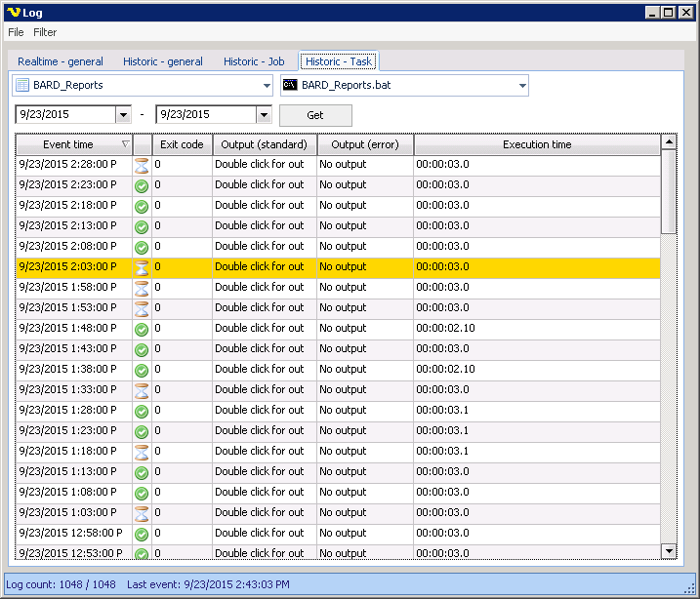700x599 pixels.
Task: Click green checkmark icon for 2:23:00 event
Action: tap(142, 185)
